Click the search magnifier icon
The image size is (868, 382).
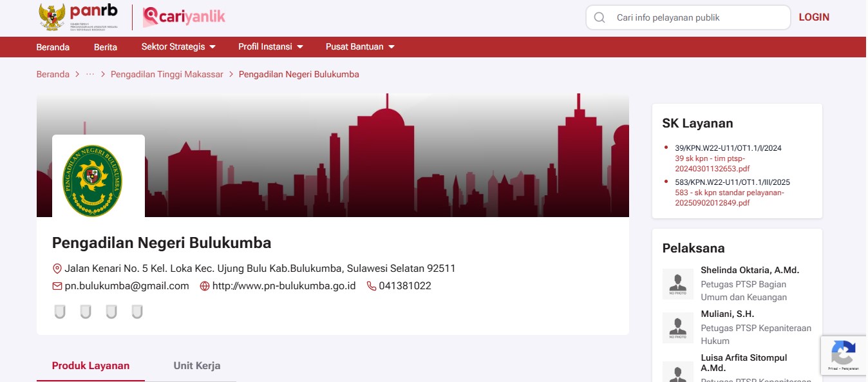[x=599, y=18]
